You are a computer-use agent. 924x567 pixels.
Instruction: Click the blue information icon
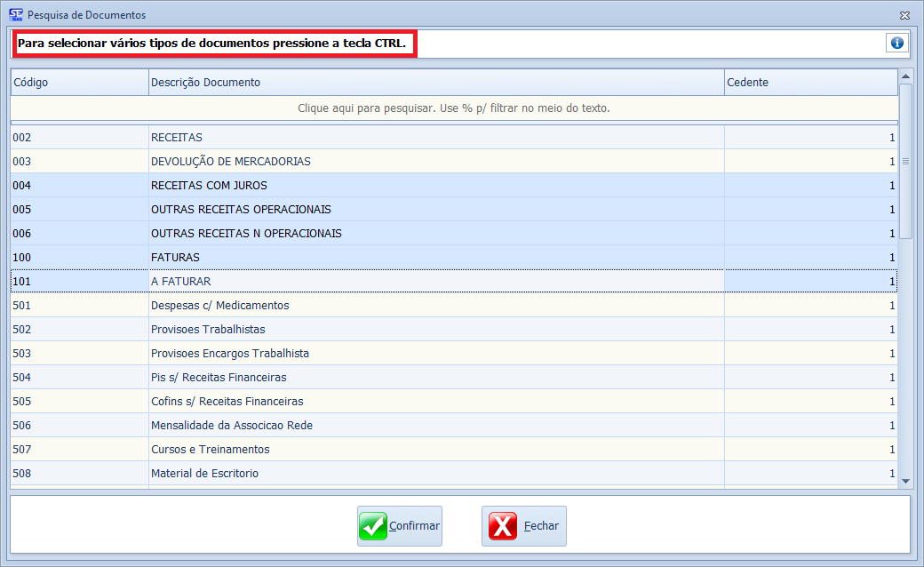click(896, 43)
